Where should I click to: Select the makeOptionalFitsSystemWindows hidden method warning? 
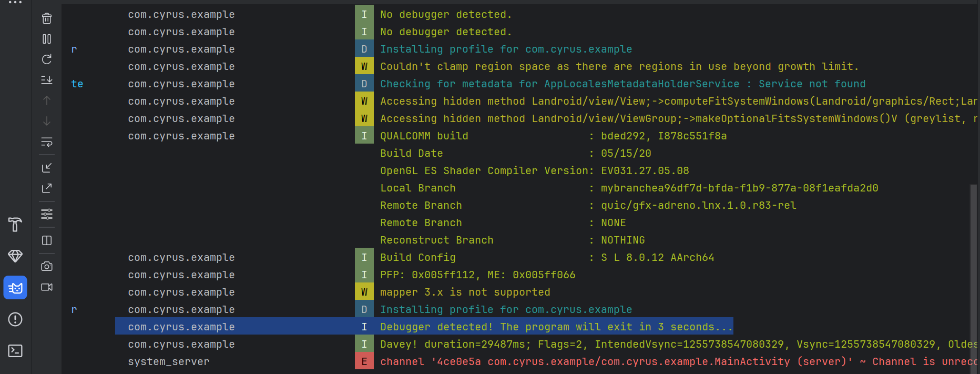(x=678, y=118)
